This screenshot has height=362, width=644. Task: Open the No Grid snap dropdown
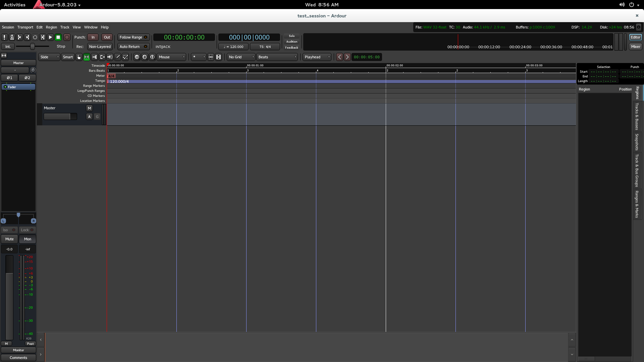(x=241, y=57)
